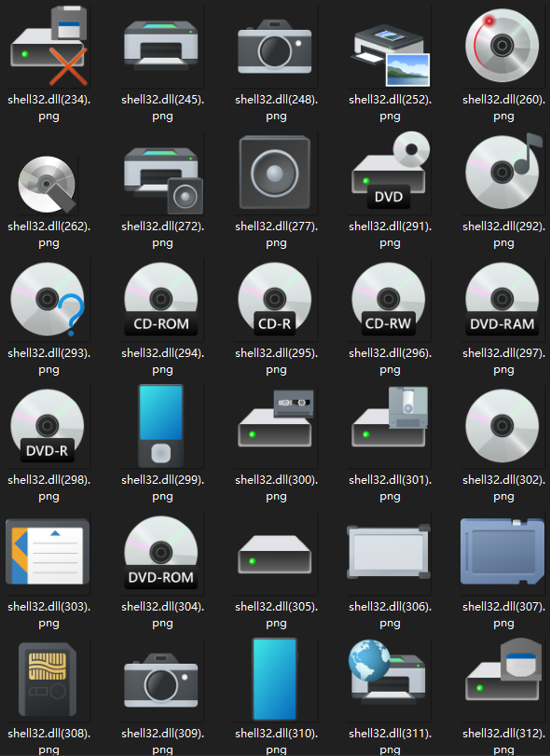This screenshot has width=550, height=756.
Task: Click the file name shell32.dll(262).png
Action: click(x=49, y=234)
